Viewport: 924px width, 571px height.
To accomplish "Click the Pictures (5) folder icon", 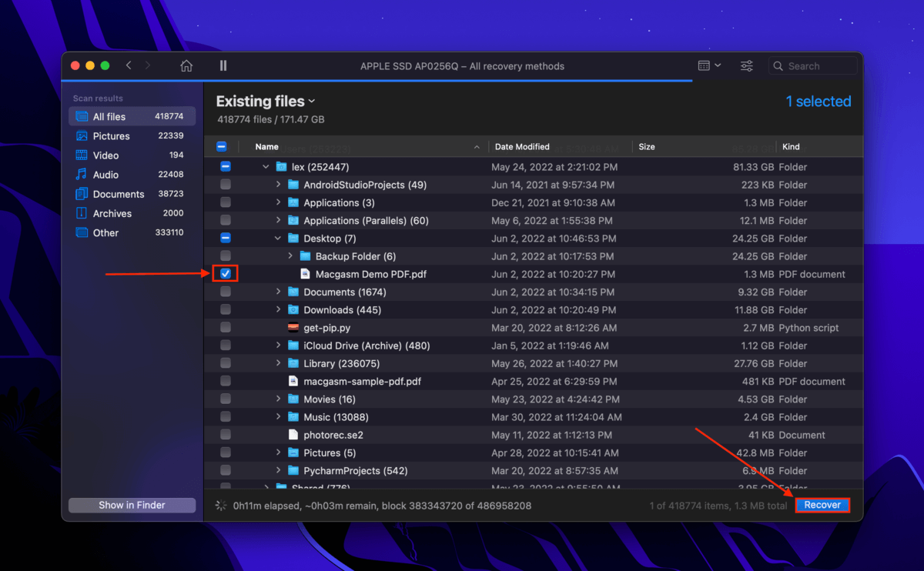I will pyautogui.click(x=293, y=453).
